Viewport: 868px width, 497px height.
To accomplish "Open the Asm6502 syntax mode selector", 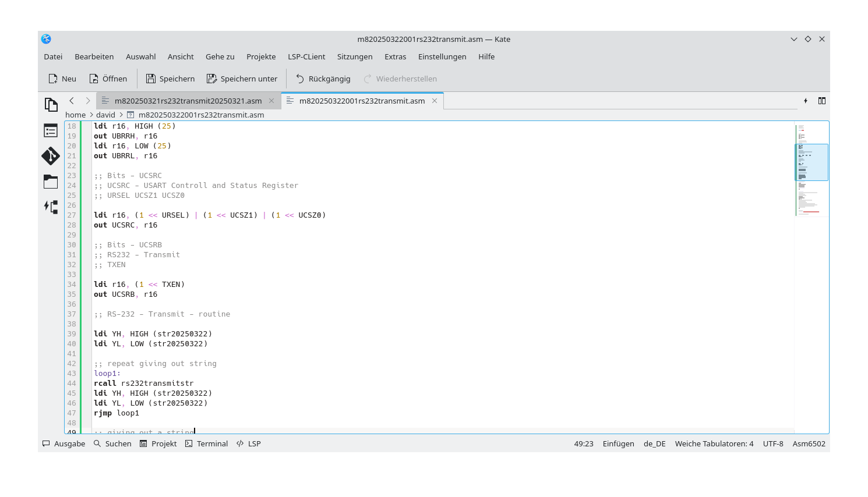I will 809,443.
